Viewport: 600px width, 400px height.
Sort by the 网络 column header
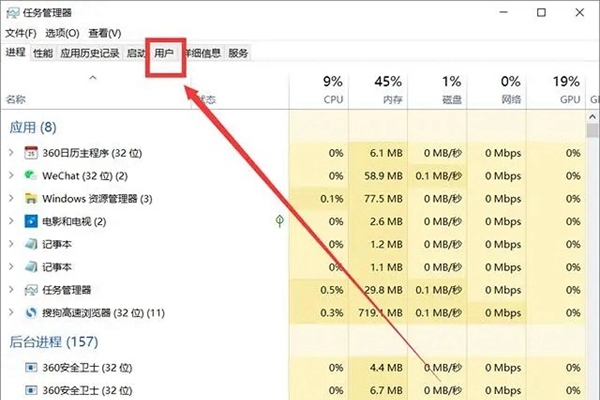[x=512, y=100]
